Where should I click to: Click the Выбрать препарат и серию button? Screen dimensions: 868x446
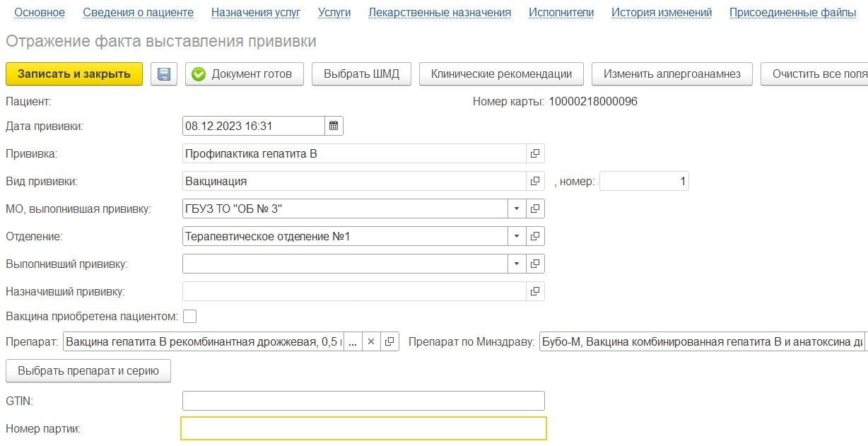[x=88, y=370]
